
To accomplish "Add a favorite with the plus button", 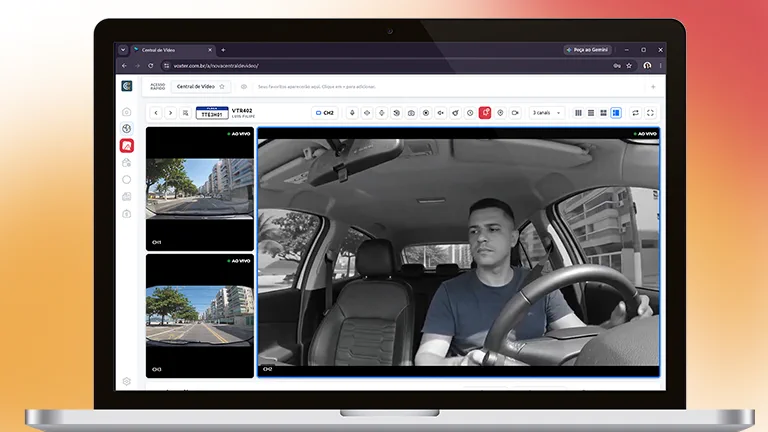I will (653, 87).
